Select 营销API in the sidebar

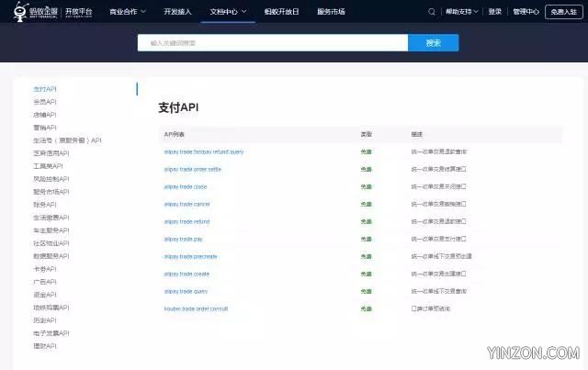click(x=45, y=128)
